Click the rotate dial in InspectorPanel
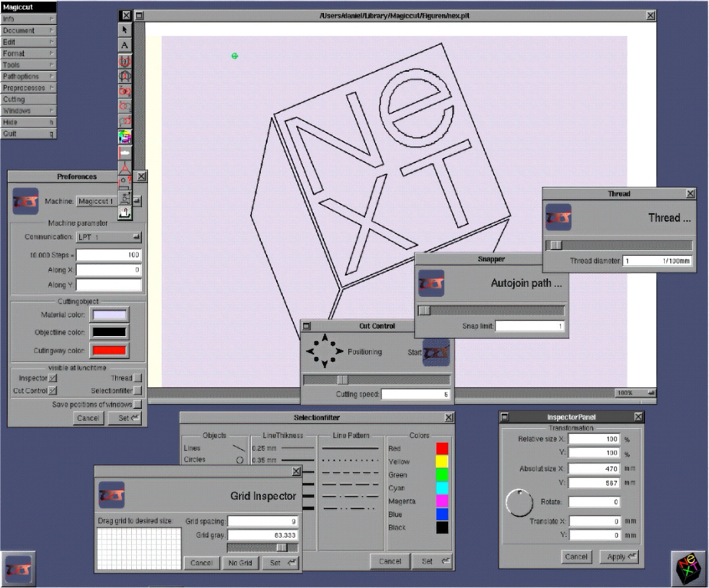The image size is (709, 588). pyautogui.click(x=519, y=503)
